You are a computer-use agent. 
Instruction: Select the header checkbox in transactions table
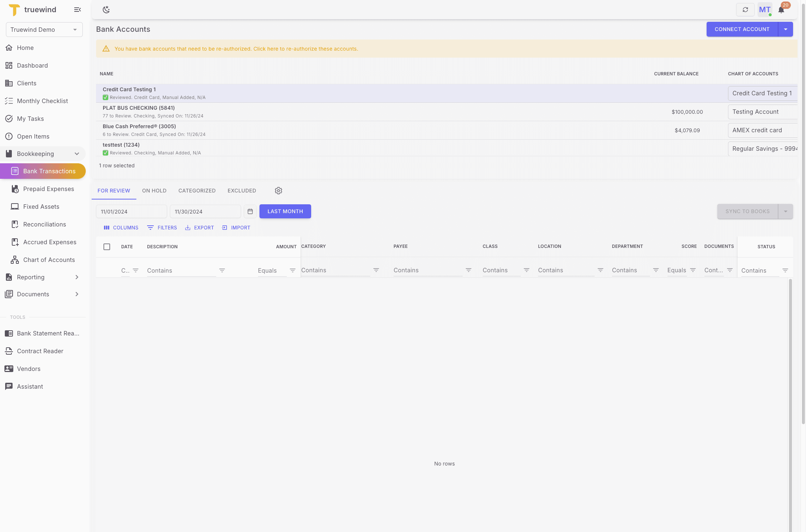[x=107, y=246]
